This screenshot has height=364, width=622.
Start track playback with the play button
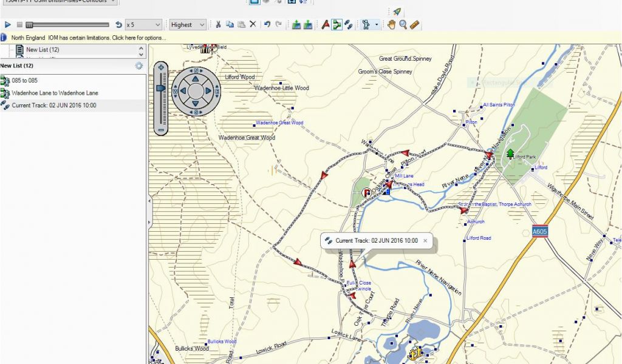(7, 24)
